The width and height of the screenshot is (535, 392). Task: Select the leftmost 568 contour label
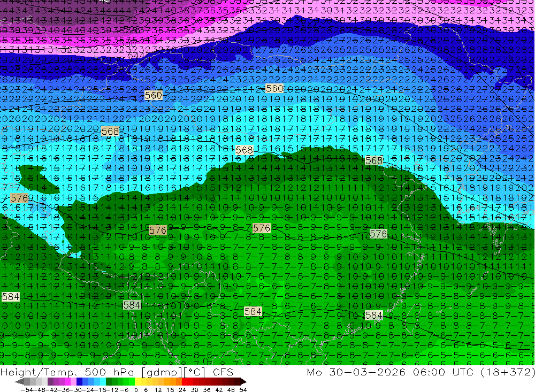[110, 132]
